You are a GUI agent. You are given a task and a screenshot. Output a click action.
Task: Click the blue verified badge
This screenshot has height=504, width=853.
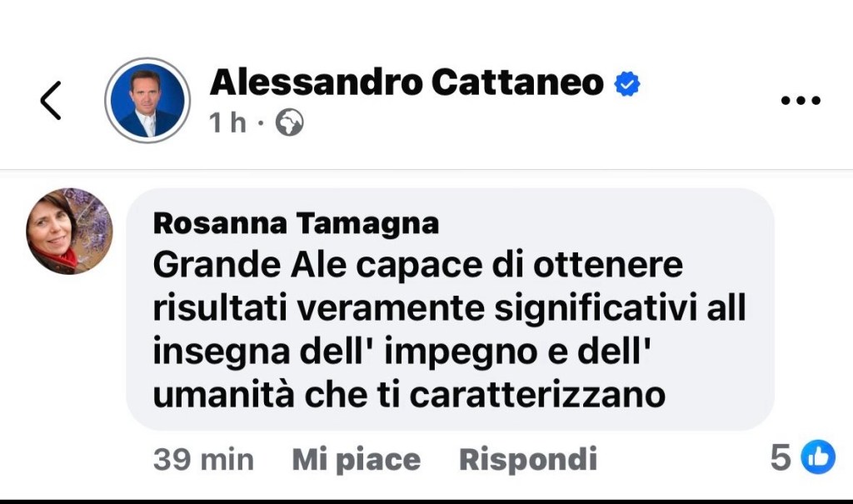pos(626,84)
